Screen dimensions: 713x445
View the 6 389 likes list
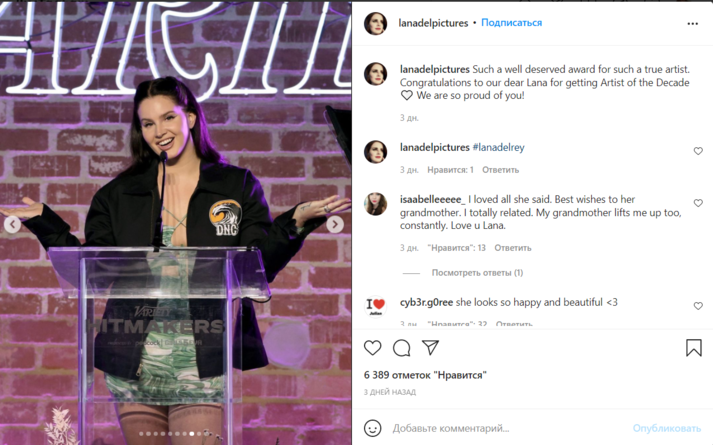point(425,375)
